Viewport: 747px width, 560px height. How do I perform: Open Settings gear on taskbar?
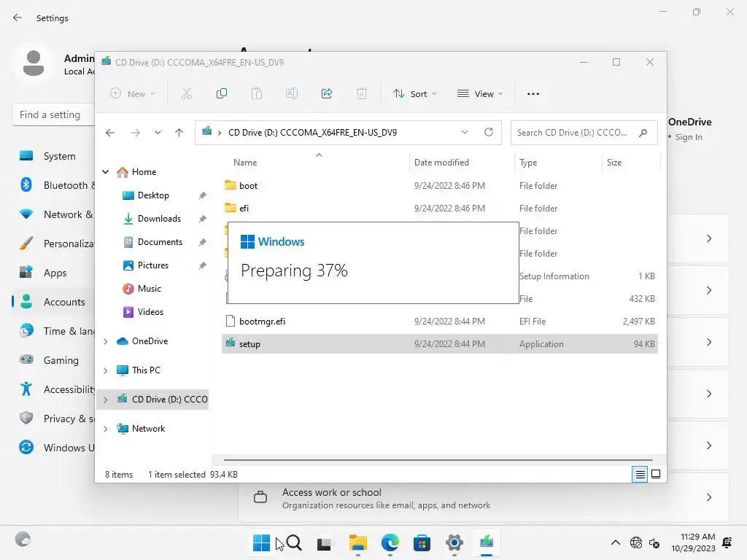454,542
